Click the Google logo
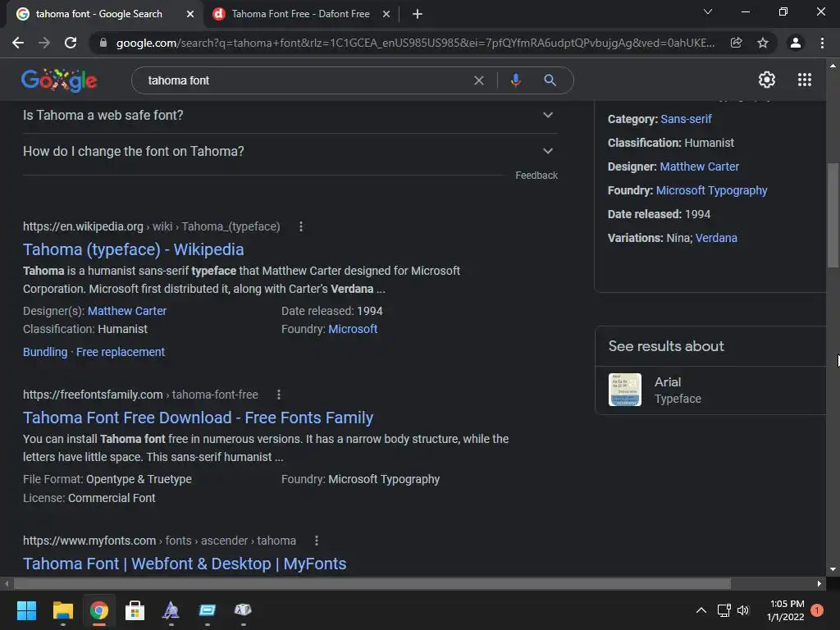Screen dimensions: 840x630 59,80
